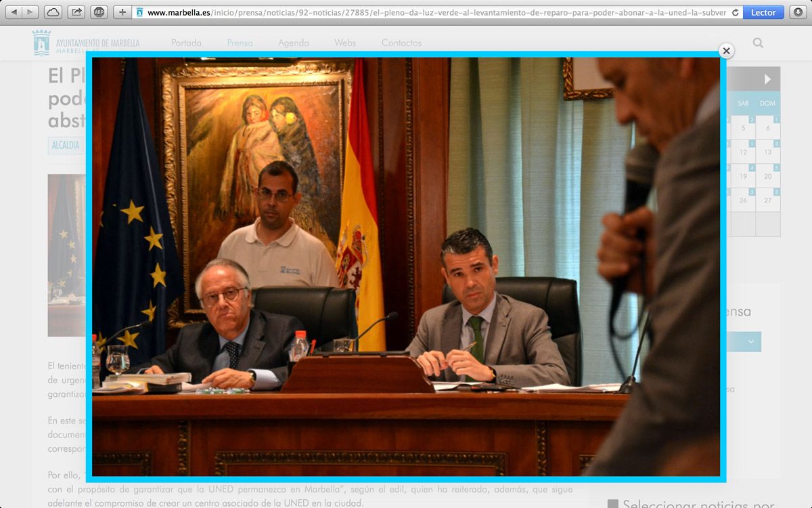Open the iCloud Tabs cloud icon

coord(53,12)
